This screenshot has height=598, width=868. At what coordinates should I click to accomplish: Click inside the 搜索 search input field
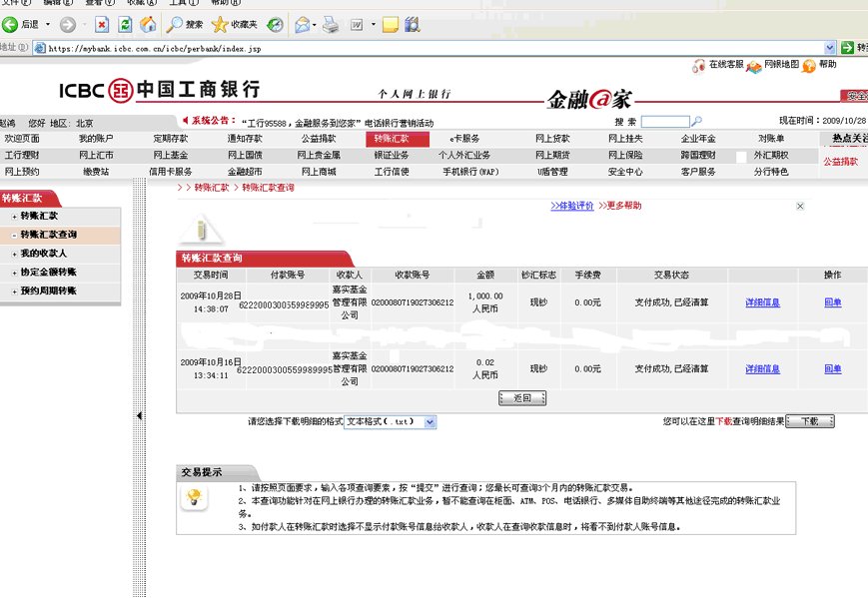(x=664, y=122)
